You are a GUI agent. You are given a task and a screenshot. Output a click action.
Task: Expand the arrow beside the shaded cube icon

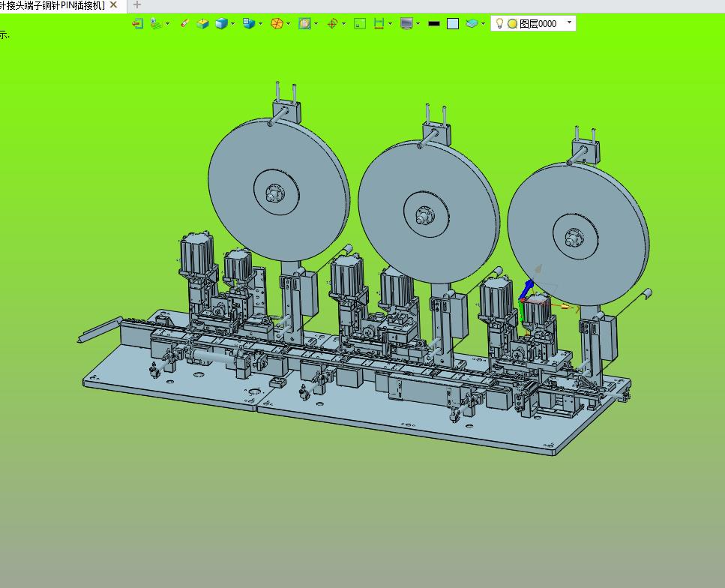[x=233, y=24]
